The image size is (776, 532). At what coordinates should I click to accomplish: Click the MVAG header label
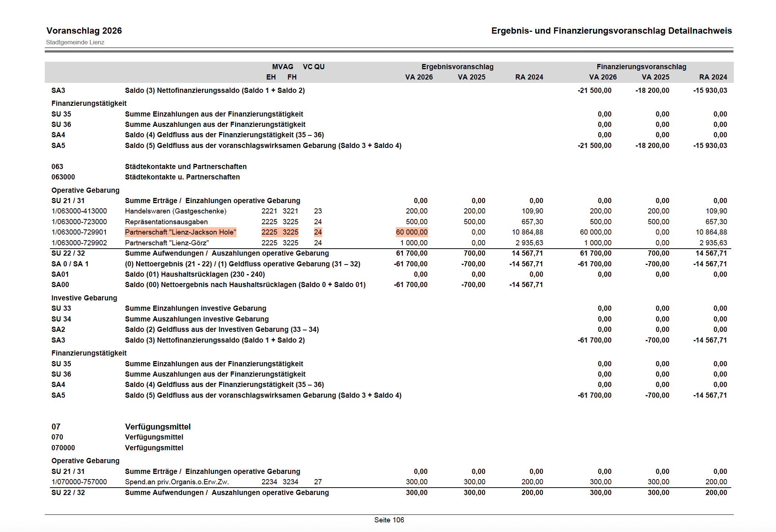point(283,67)
